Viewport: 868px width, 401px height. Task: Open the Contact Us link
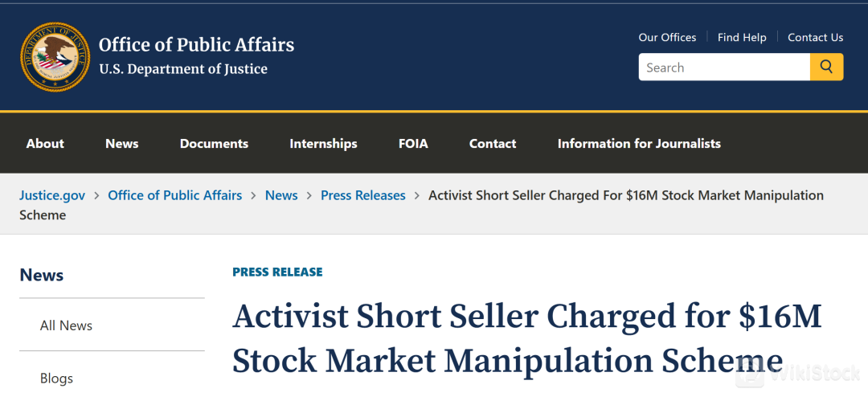[x=815, y=37]
